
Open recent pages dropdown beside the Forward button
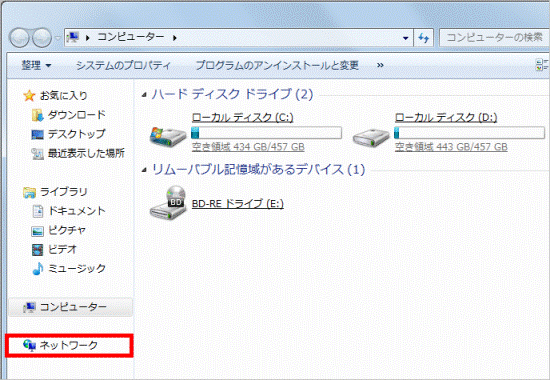[58, 38]
